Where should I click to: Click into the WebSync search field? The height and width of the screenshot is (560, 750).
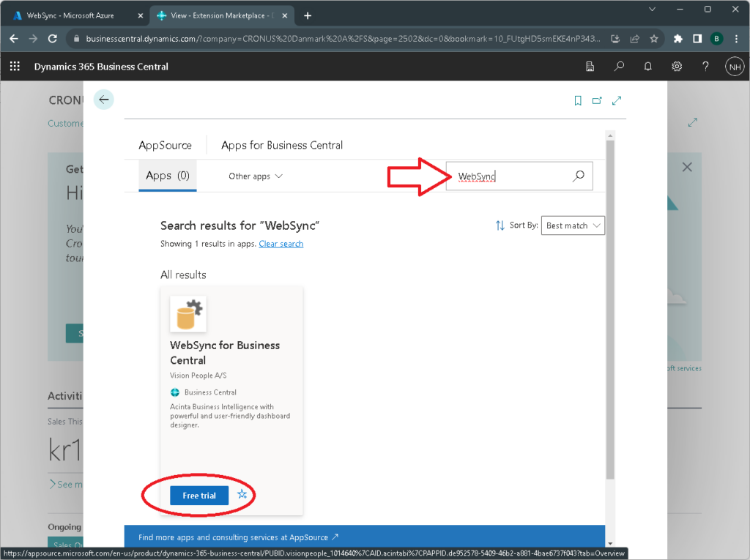pyautogui.click(x=509, y=176)
